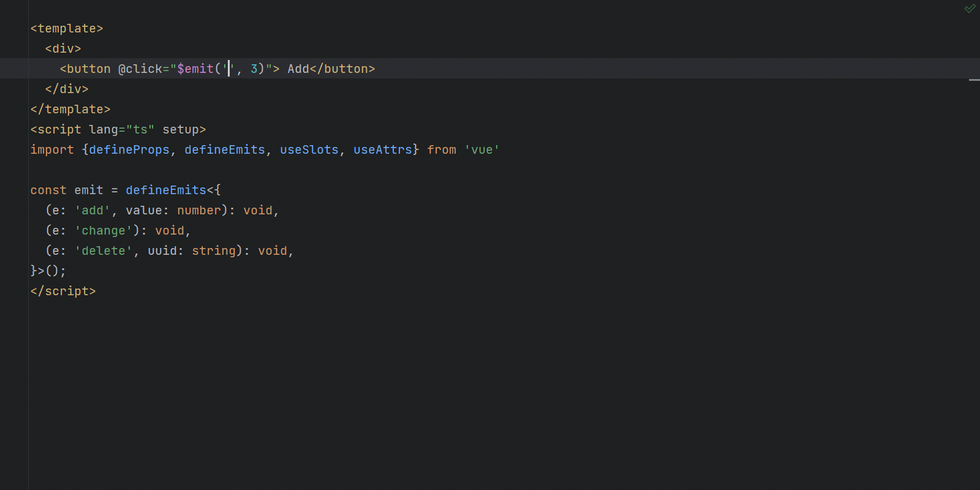Click the string type in delete signature
This screenshot has height=490, width=980.
point(214,251)
